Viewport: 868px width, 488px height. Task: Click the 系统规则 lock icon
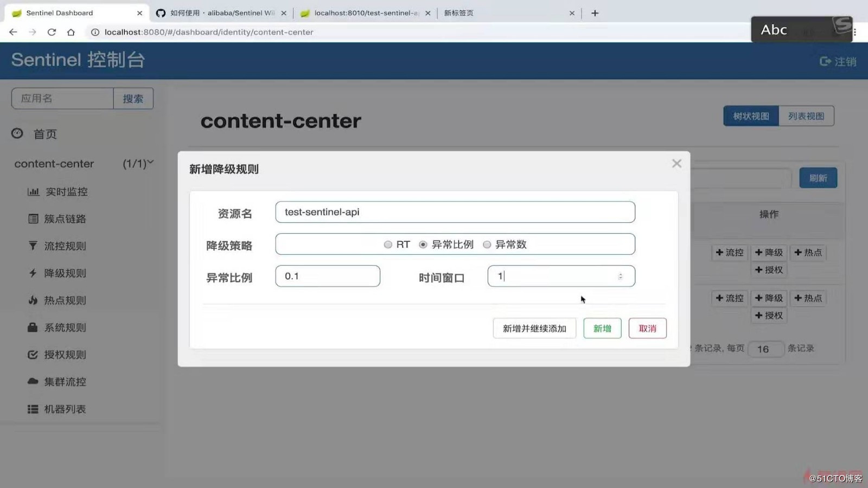(33, 327)
